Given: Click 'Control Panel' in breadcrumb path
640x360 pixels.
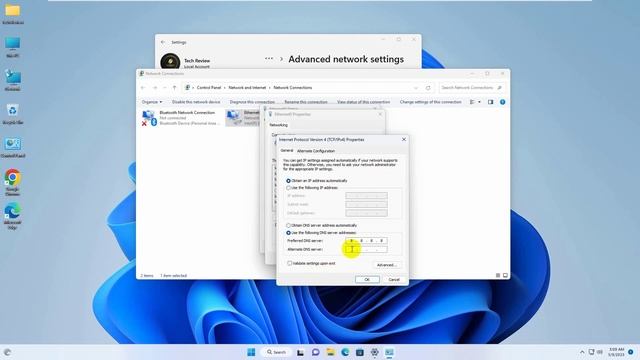Looking at the screenshot, I should tap(209, 88).
